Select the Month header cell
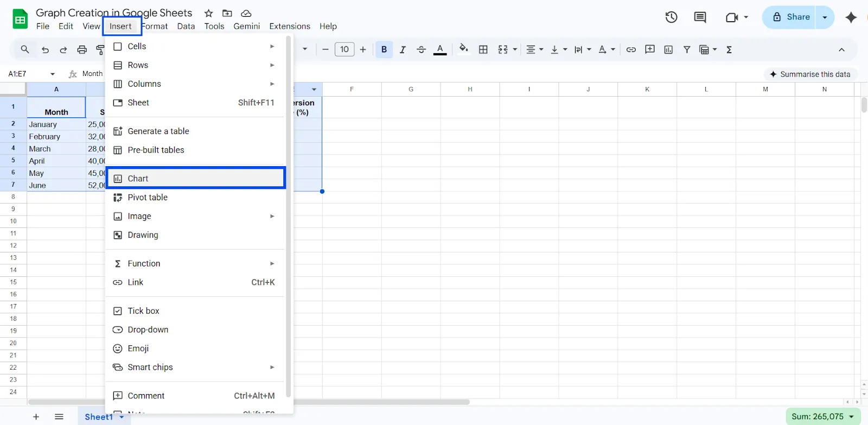 click(56, 107)
